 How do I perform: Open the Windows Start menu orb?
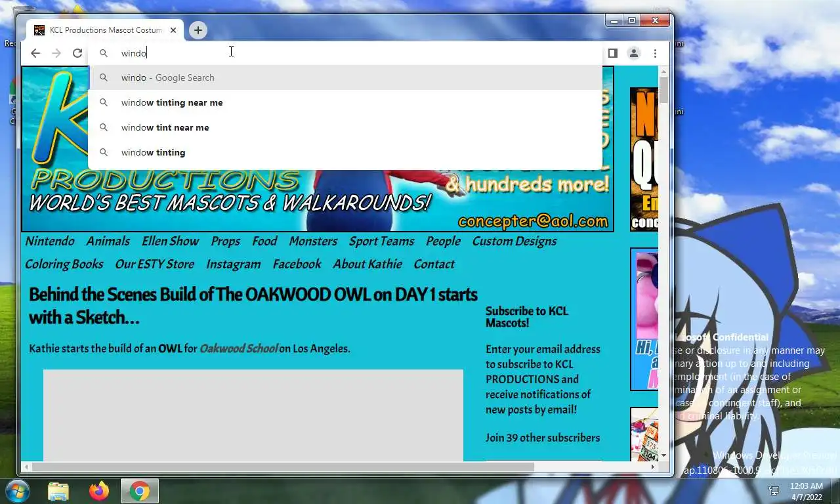click(x=17, y=491)
